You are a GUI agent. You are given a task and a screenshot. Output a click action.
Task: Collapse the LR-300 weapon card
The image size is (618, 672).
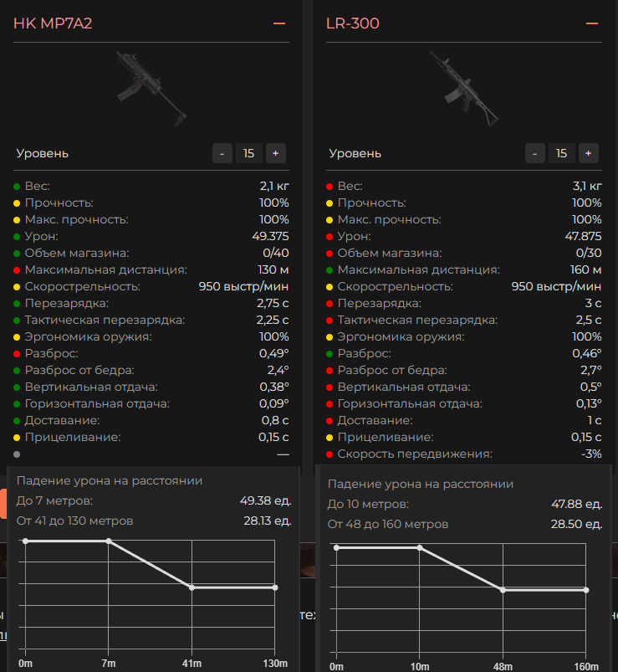tap(592, 23)
